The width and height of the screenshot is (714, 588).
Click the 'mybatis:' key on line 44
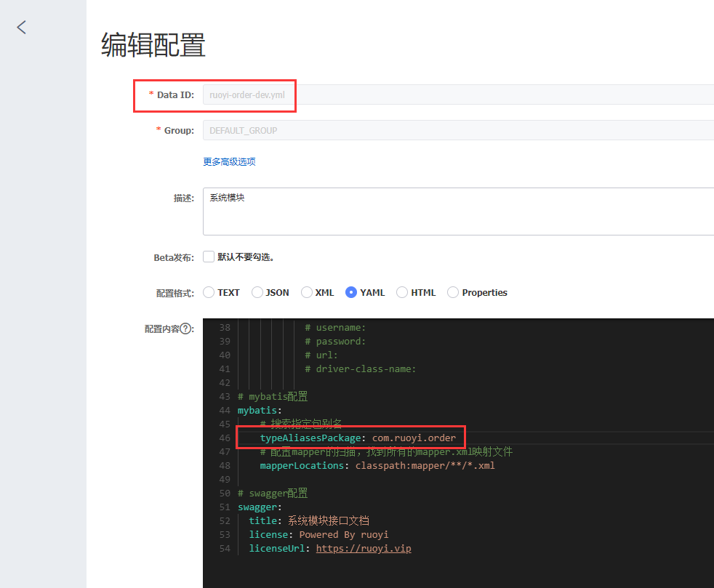[260, 411]
